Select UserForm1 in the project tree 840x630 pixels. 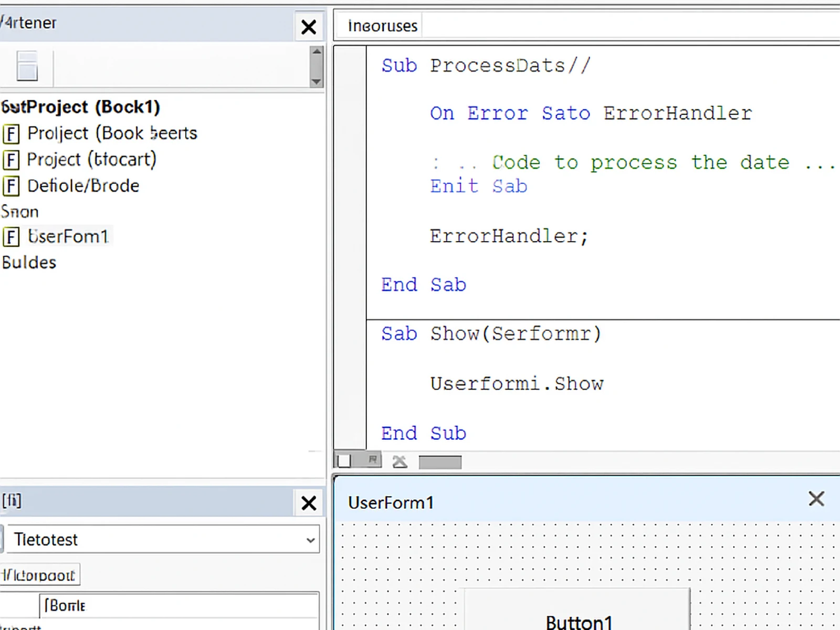[69, 236]
